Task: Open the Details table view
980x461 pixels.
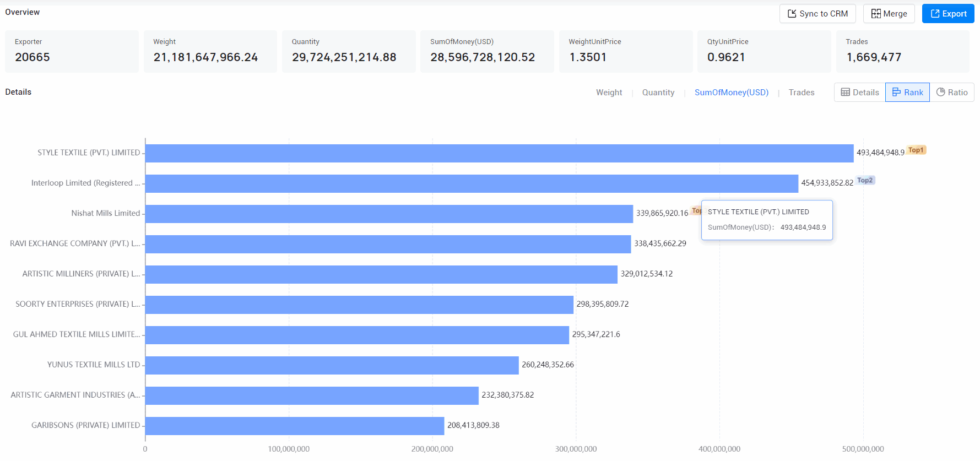Action: (x=860, y=93)
